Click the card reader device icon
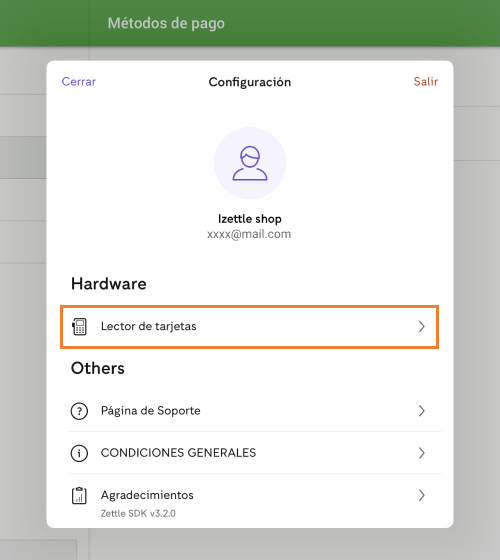500x560 pixels. coord(79,326)
